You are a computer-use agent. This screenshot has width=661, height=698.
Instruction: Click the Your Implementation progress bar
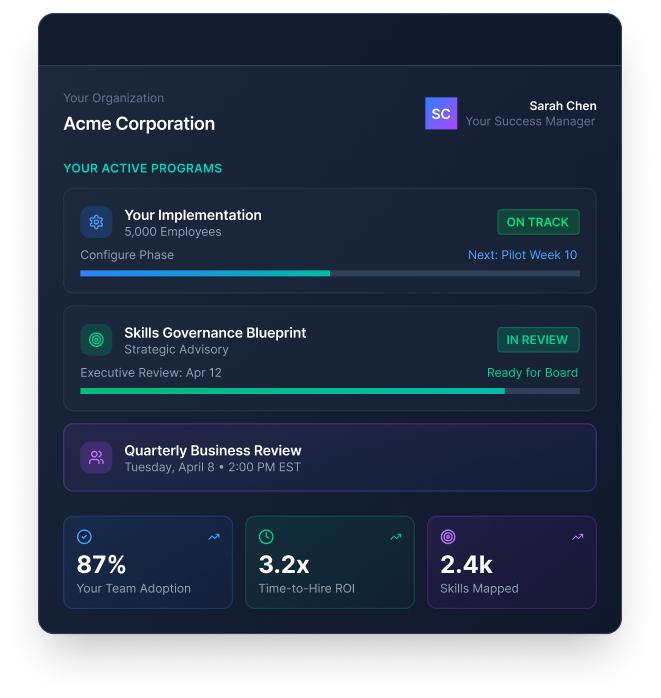coord(330,273)
